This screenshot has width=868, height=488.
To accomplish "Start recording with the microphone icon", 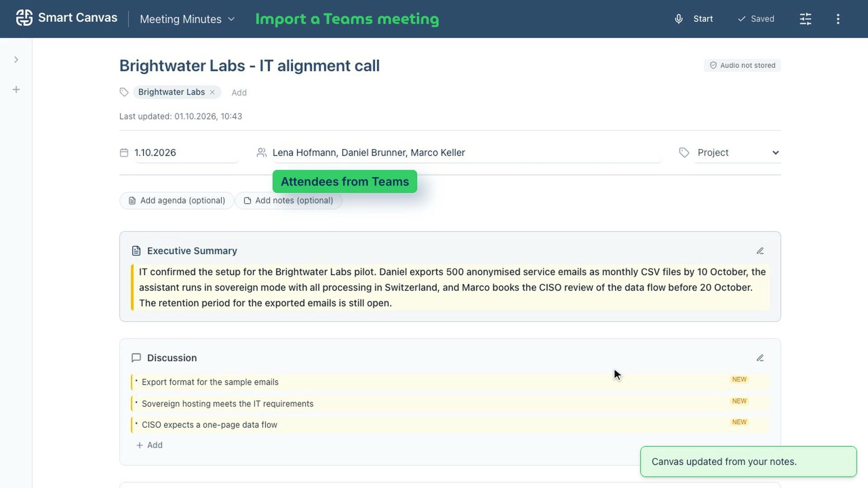I will coord(679,19).
